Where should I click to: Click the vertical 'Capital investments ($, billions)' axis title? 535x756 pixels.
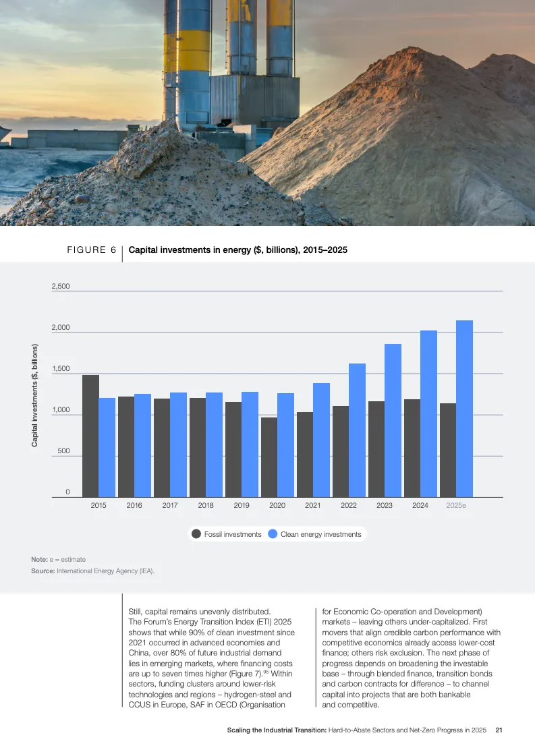34,395
